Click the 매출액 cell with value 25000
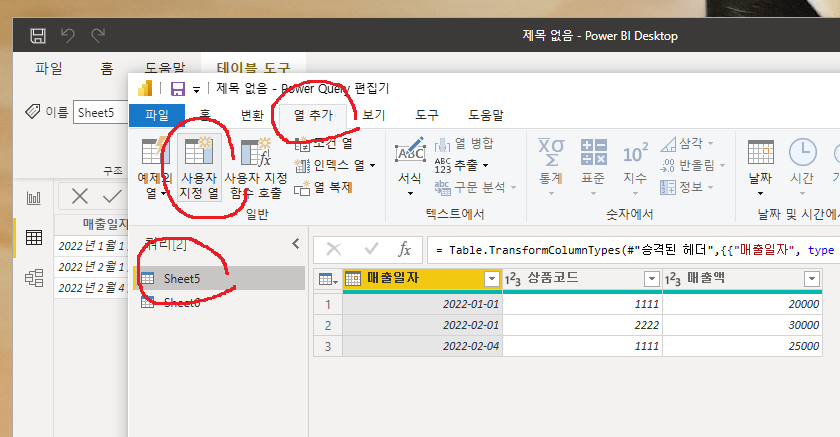 742,346
